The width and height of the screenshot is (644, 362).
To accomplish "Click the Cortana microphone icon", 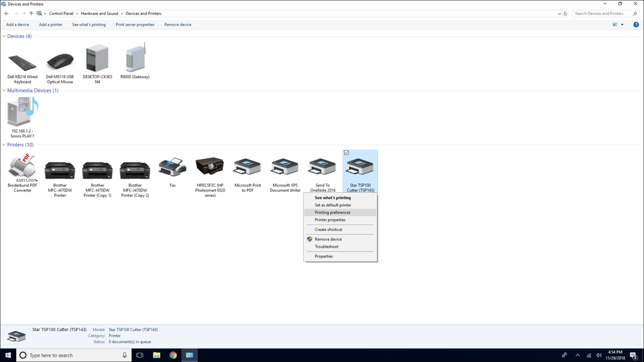I will (x=125, y=355).
